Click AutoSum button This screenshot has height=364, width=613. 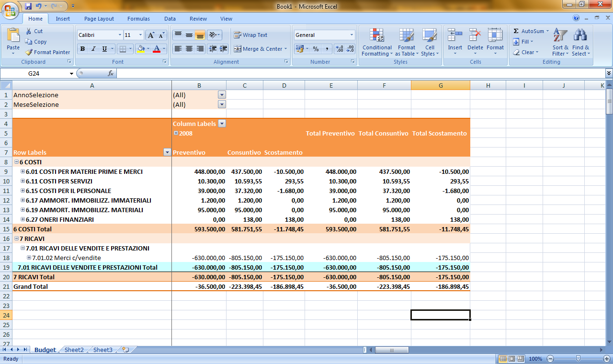point(531,31)
